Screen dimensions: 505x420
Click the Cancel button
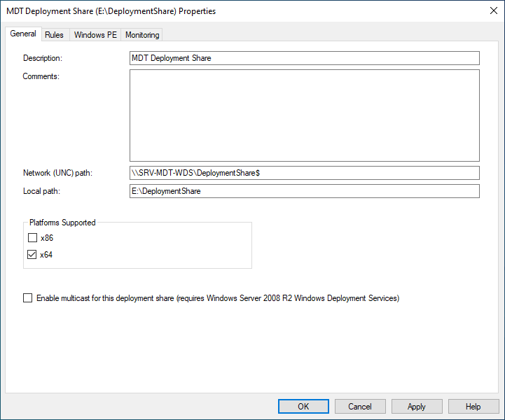pos(360,407)
